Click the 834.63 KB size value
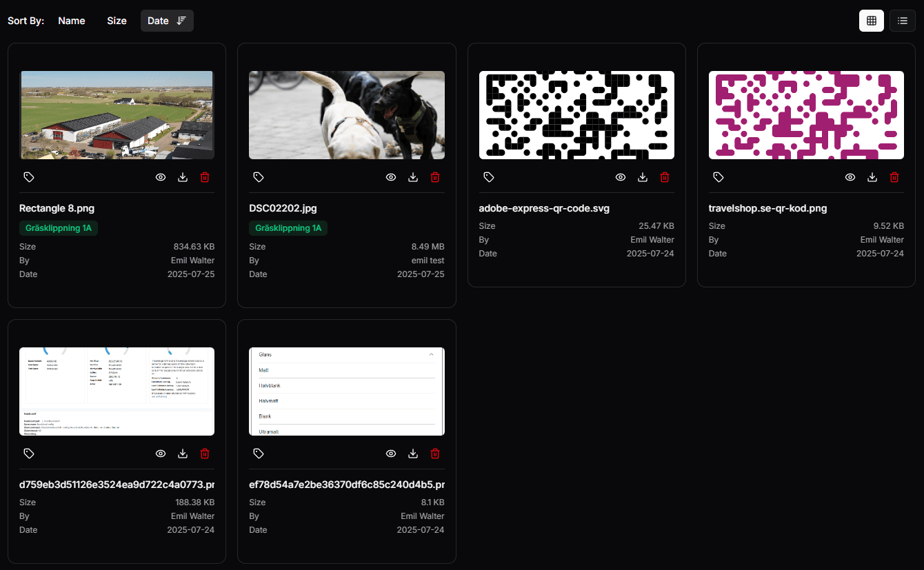924x570 pixels. click(194, 247)
